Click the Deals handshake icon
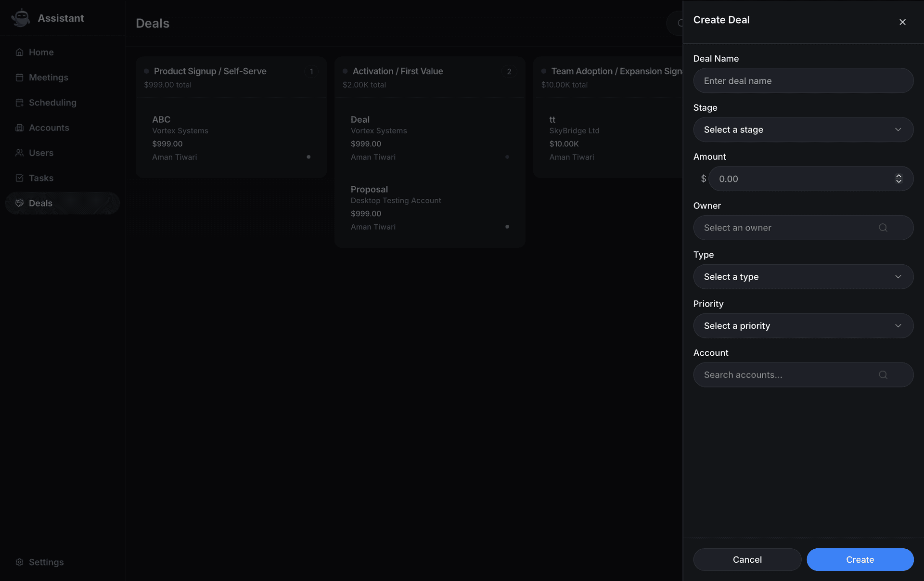Image resolution: width=924 pixels, height=581 pixels. tap(19, 203)
